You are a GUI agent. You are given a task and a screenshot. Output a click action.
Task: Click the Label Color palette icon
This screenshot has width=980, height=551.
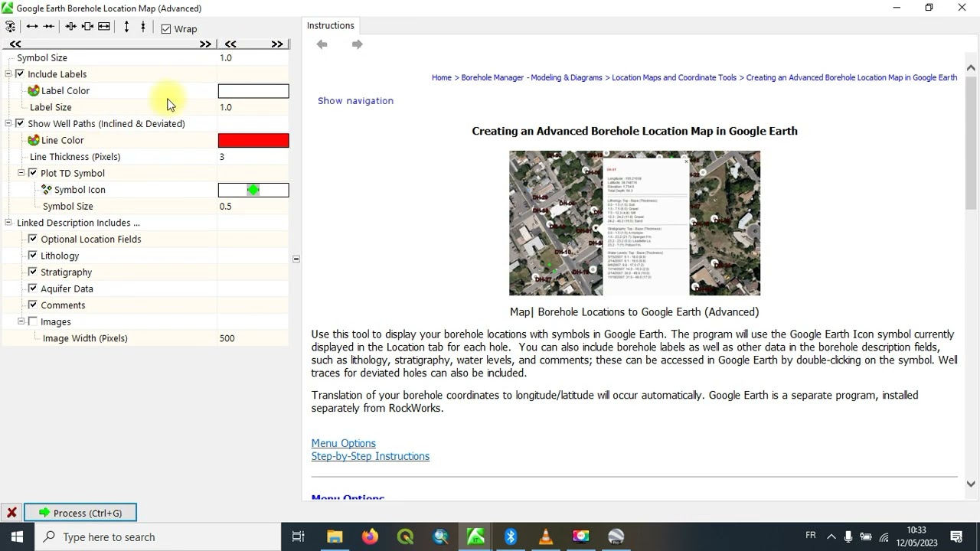point(34,90)
